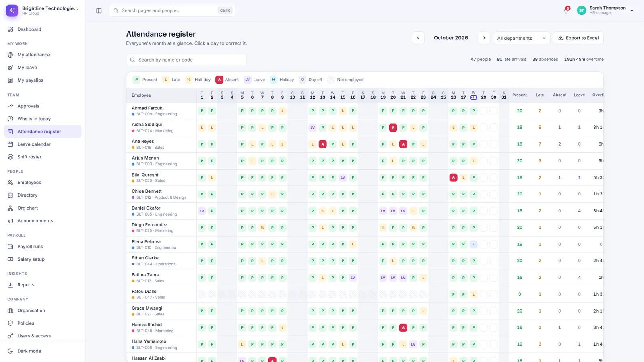Viewport: 644px width, 362px height.
Task: Click employee name Fatou Diallo
Action: [x=144, y=292]
